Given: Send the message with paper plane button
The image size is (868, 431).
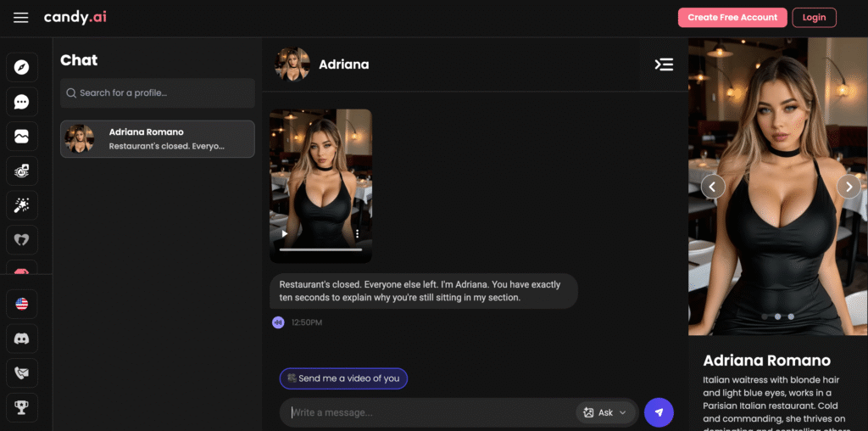Looking at the screenshot, I should pyautogui.click(x=659, y=412).
